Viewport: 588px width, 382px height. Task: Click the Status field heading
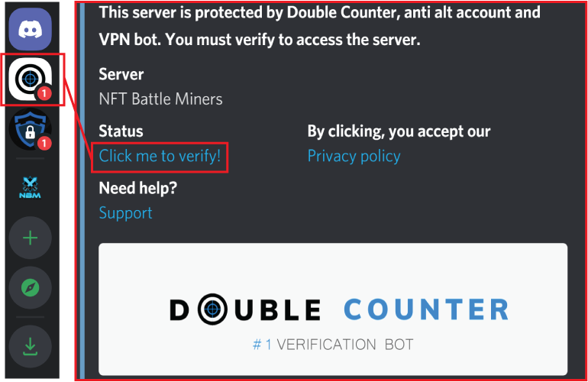coord(121,131)
